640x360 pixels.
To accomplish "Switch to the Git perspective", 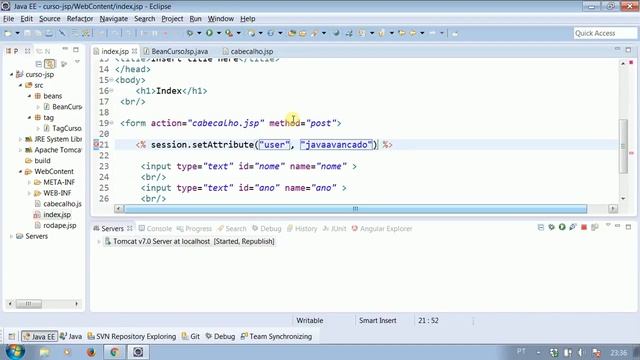I will 191,336.
